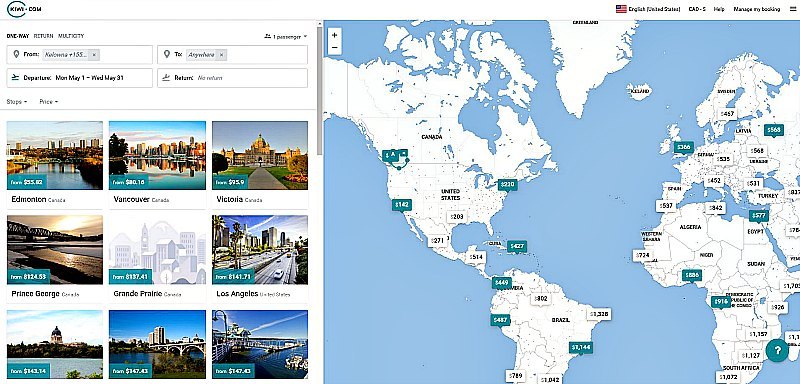Open the Stops filter dropdown
The height and width of the screenshot is (384, 800).
click(17, 102)
